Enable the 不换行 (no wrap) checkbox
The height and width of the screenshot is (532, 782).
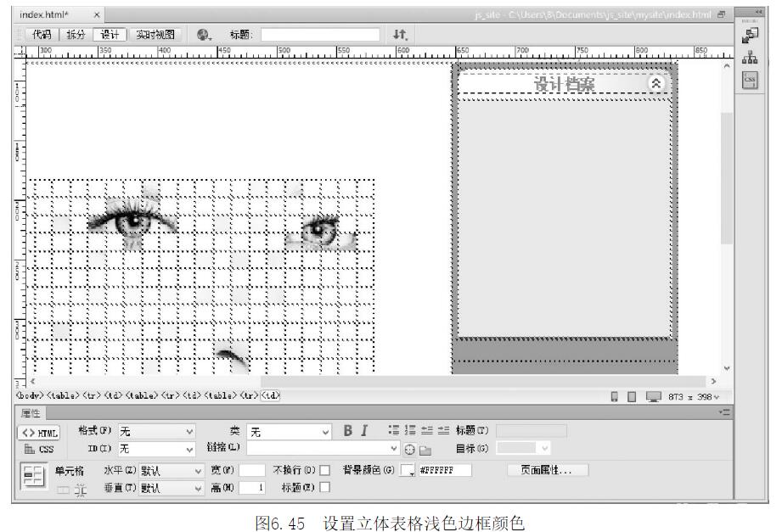click(324, 470)
